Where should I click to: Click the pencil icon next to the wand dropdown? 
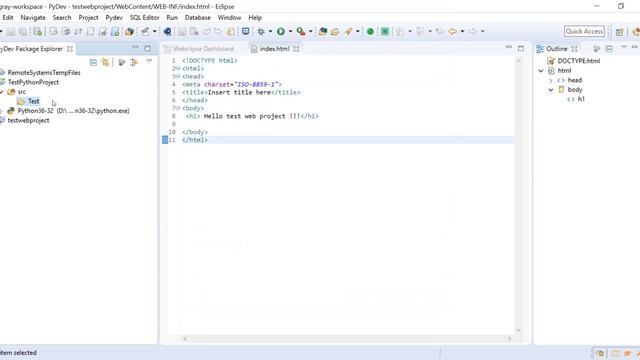pos(145,31)
